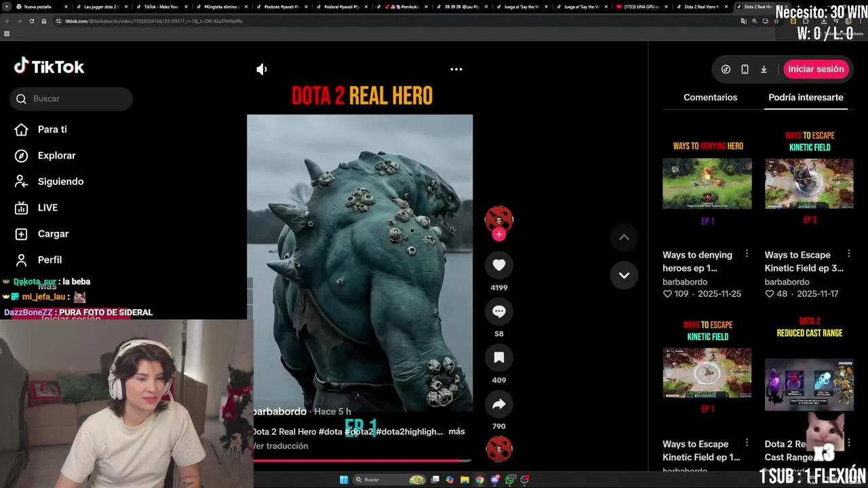Open Task View on the taskbar
The height and width of the screenshot is (488, 868).
coord(435,480)
